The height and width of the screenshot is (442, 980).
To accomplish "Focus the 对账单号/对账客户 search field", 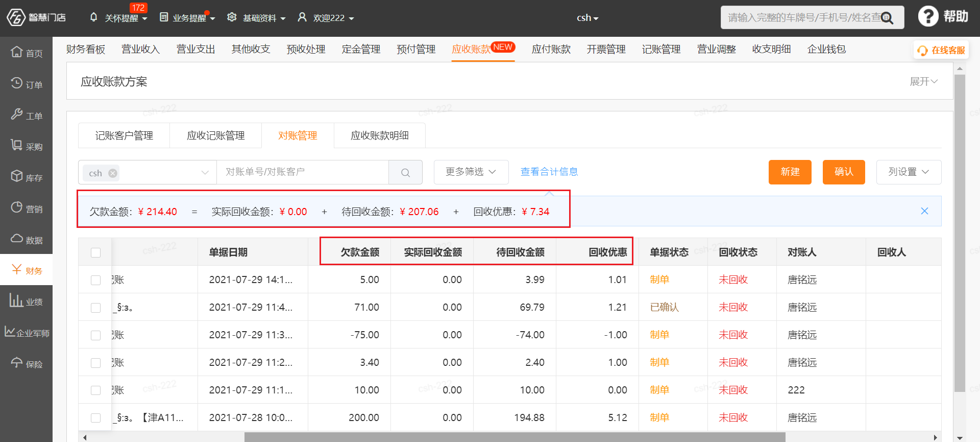I will (303, 172).
